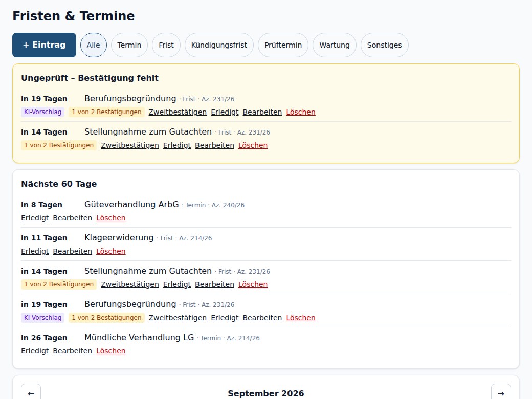The width and height of the screenshot is (532, 399).
Task: Go to next month with right arrow
Action: click(x=501, y=393)
